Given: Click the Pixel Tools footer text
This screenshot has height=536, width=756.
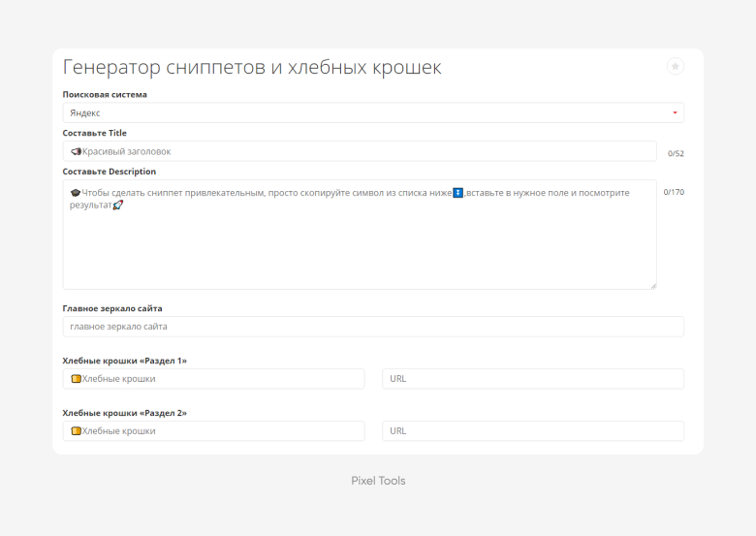Looking at the screenshot, I should 378,481.
